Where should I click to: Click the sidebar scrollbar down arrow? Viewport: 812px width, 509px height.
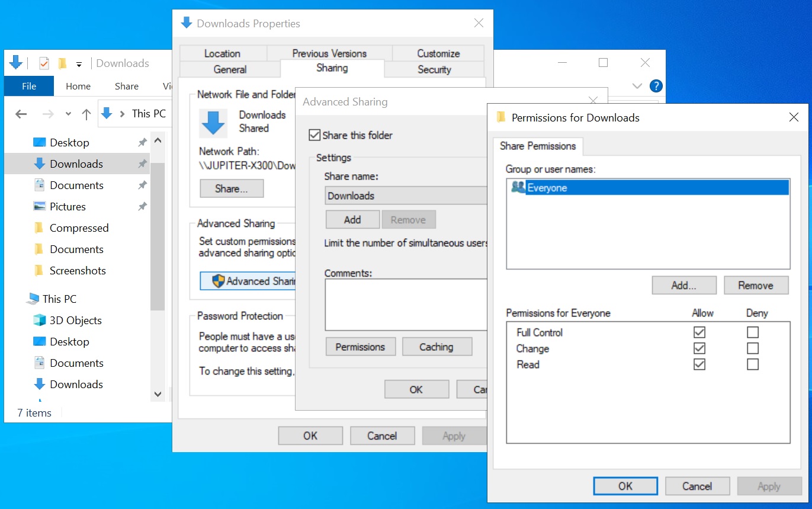click(158, 394)
